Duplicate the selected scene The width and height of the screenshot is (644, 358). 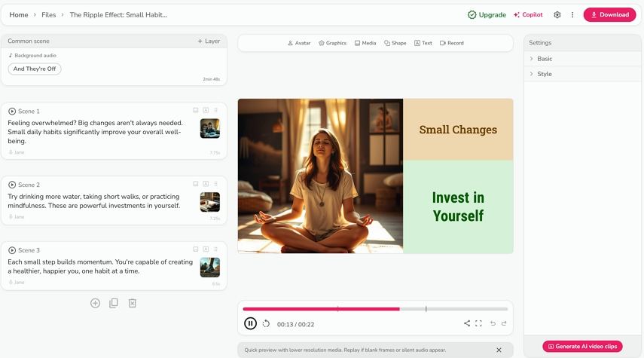pyautogui.click(x=114, y=303)
